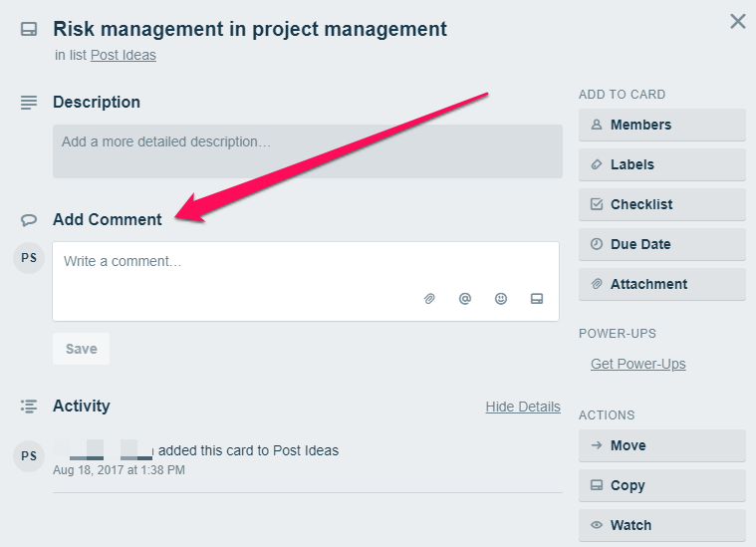Add an Attachment to the card
This screenshot has height=547, width=756.
661,284
